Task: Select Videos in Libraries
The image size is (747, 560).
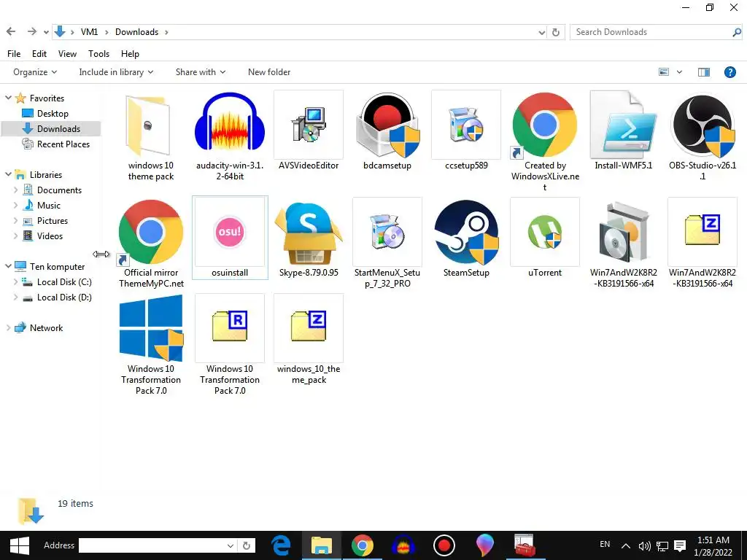Action: point(43,236)
